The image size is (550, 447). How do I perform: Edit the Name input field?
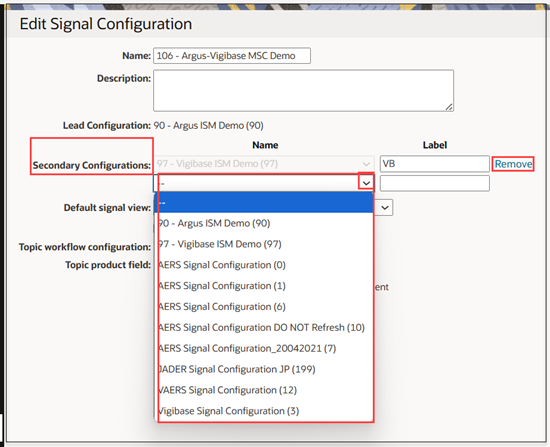click(x=232, y=56)
